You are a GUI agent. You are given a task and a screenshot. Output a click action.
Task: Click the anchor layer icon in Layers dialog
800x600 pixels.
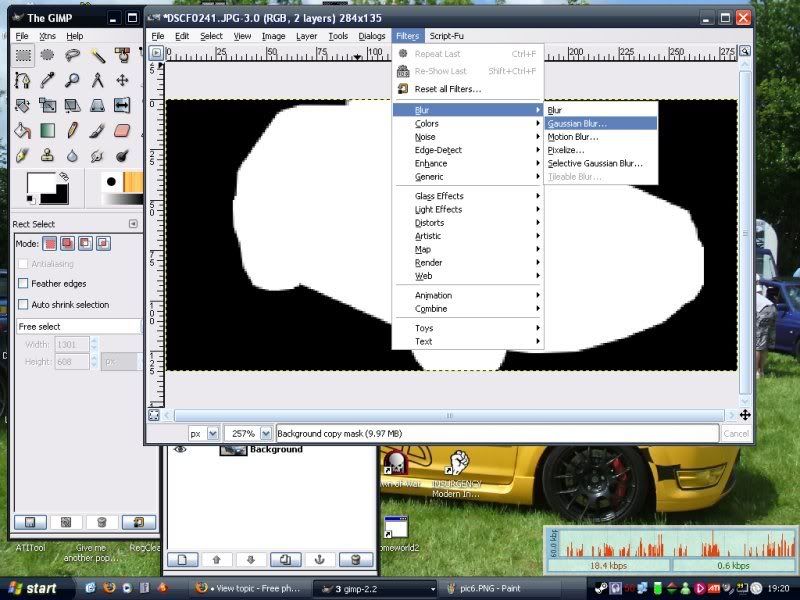coord(320,560)
